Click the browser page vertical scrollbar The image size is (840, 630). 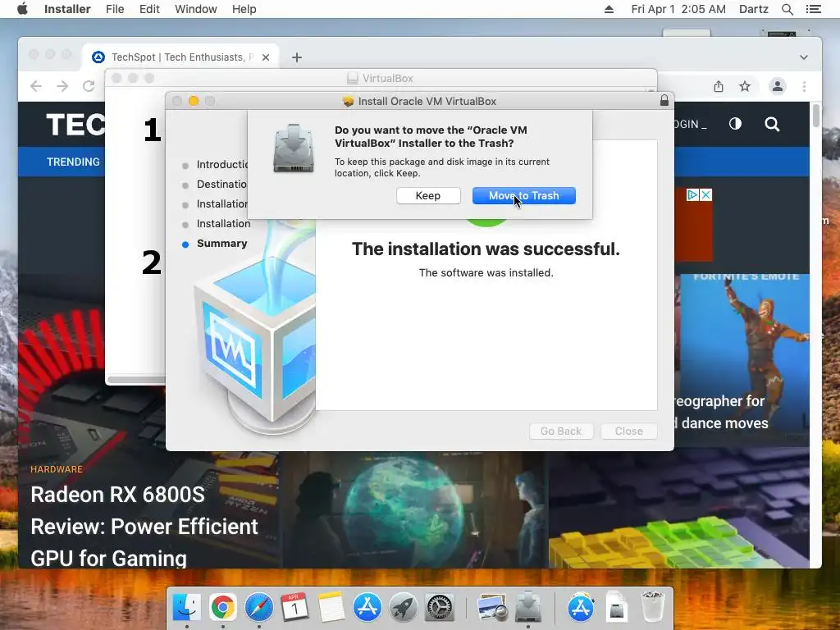point(816,116)
